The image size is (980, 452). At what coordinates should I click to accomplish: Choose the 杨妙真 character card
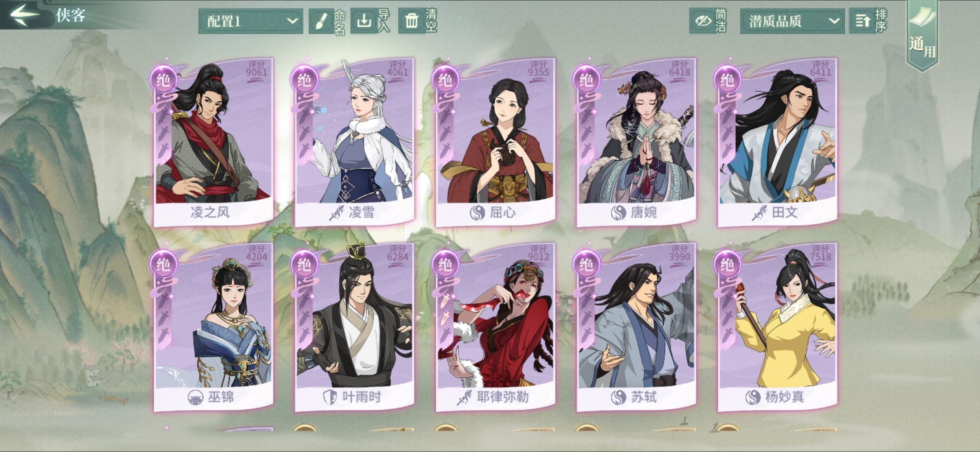tap(777, 327)
